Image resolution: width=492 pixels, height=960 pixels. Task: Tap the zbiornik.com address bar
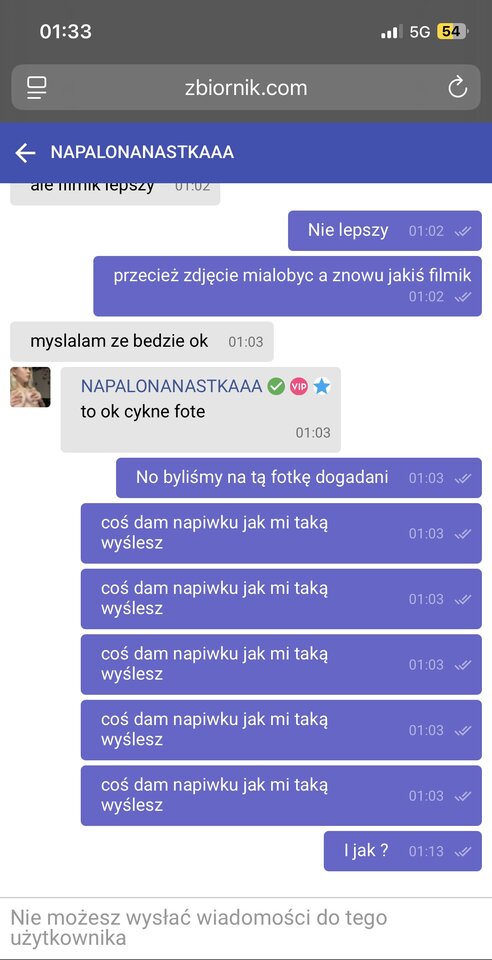click(x=246, y=88)
